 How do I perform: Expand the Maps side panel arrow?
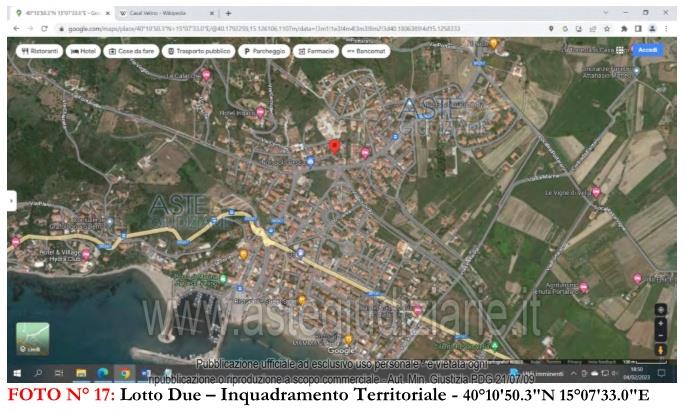(12, 201)
